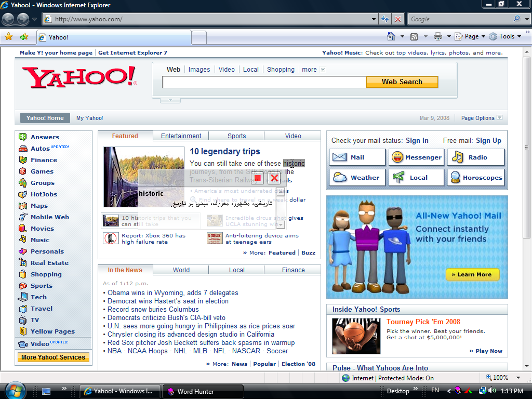Click the volume speaker tray icon
This screenshot has width=532, height=399.
492,391
